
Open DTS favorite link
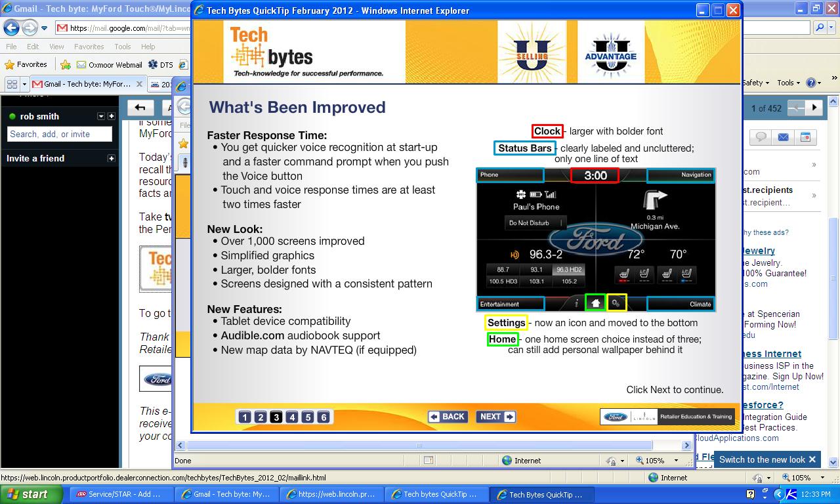point(161,65)
